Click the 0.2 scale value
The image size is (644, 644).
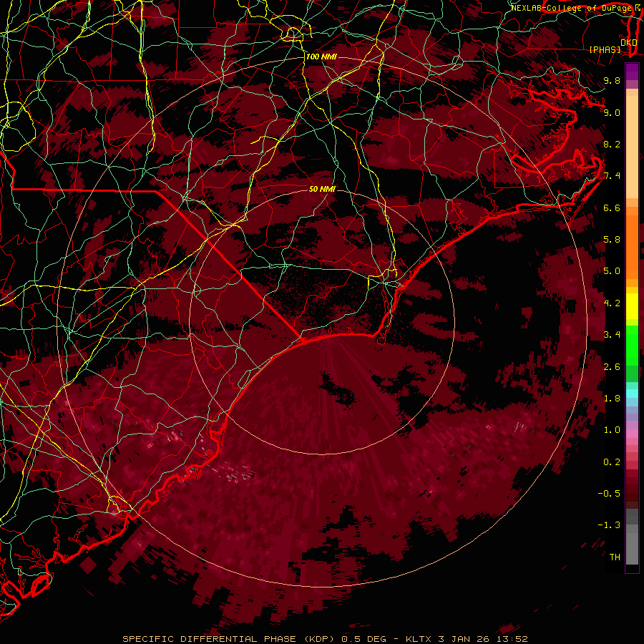click(612, 462)
